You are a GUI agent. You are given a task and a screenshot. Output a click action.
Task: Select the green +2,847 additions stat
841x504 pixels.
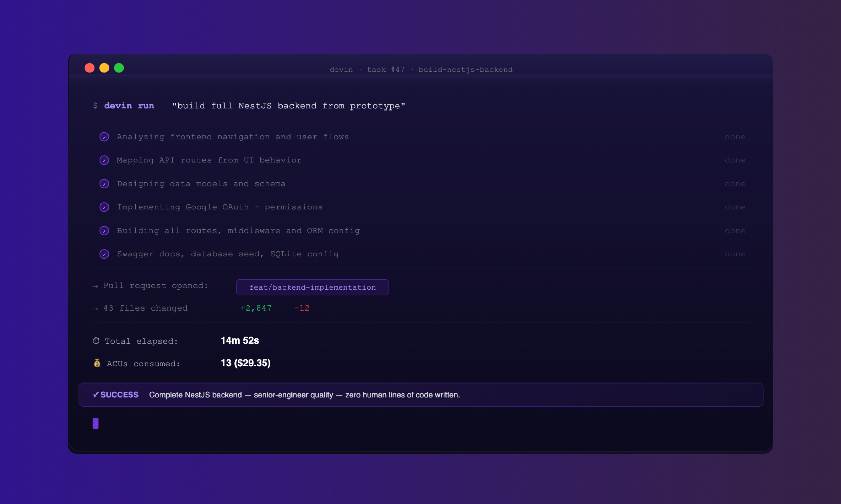256,308
